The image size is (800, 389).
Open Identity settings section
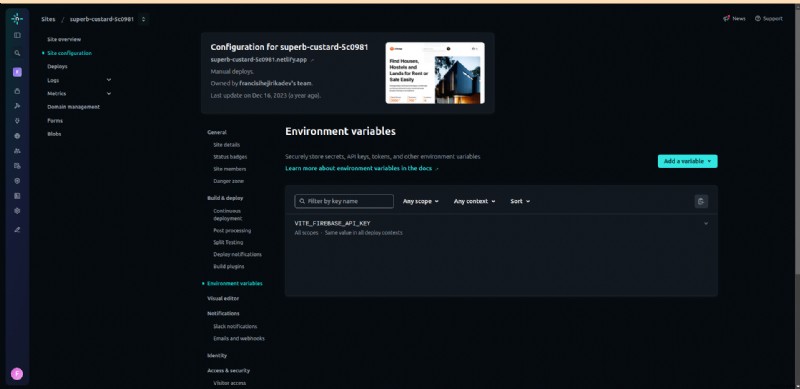coord(217,355)
